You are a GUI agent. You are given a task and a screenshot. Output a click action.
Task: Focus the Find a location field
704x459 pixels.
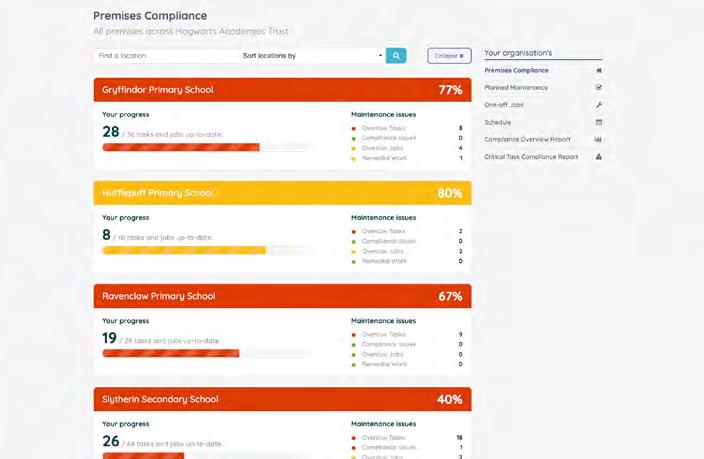coord(167,56)
